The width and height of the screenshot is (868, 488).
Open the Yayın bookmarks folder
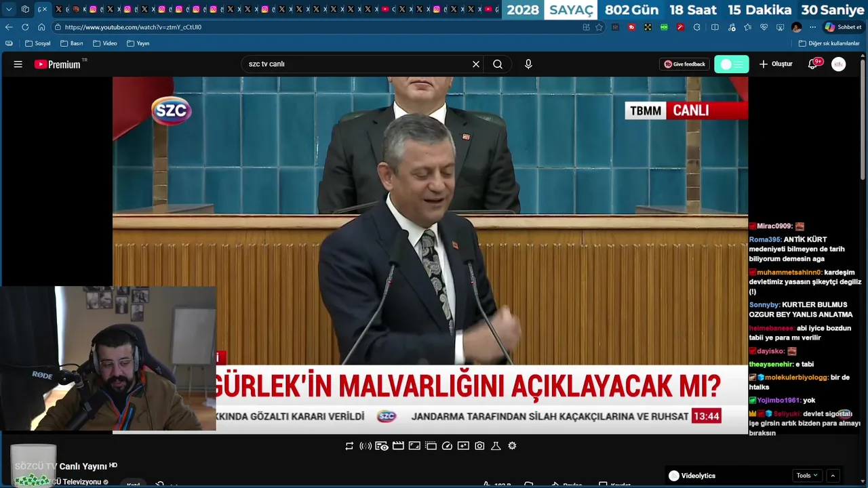[138, 43]
